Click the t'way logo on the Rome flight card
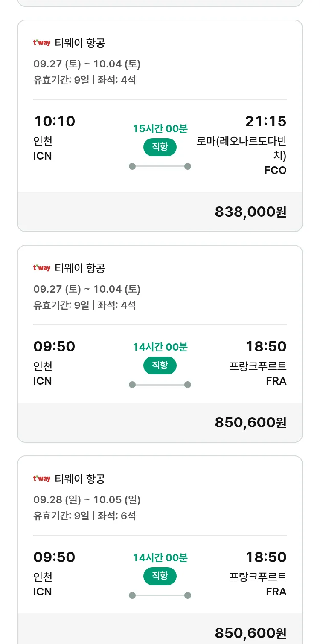320x644 pixels. (x=42, y=43)
